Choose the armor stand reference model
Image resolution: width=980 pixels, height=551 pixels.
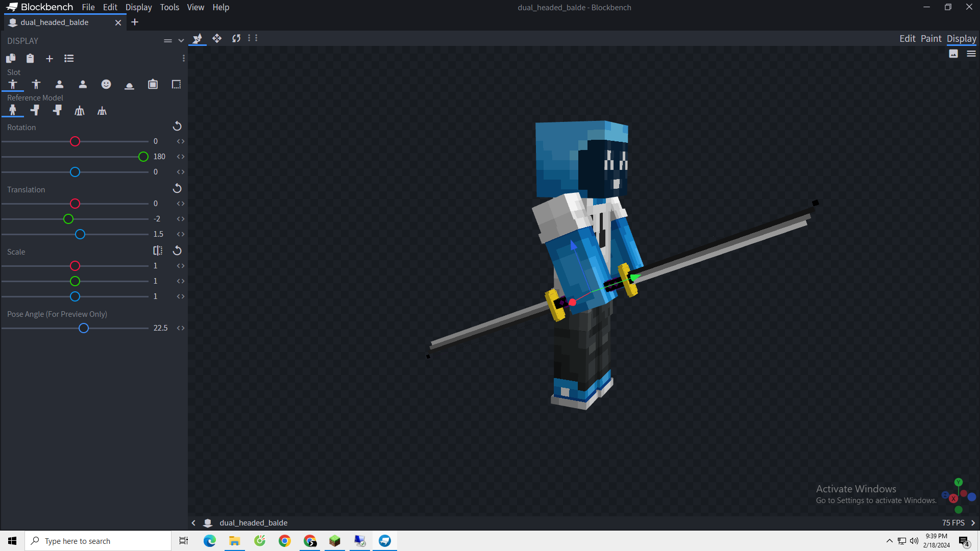coord(80,111)
